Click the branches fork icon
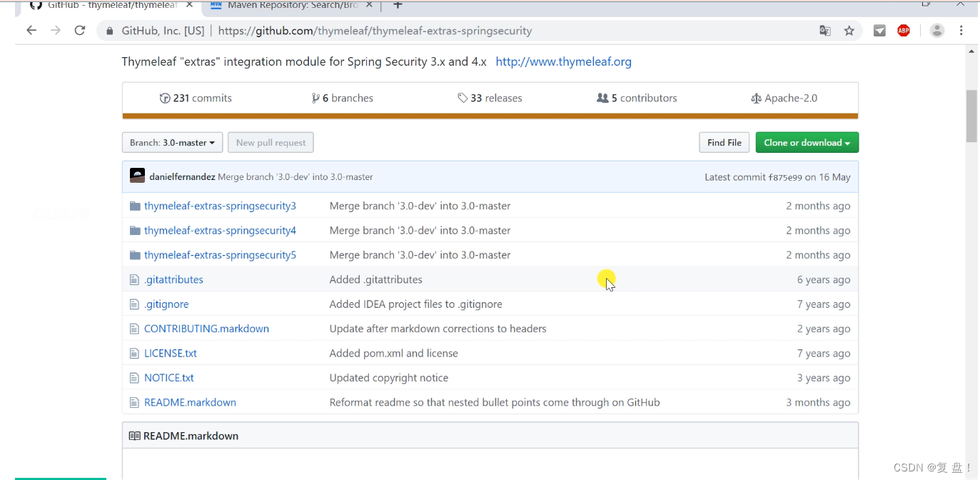This screenshot has height=480, width=980. coord(315,98)
